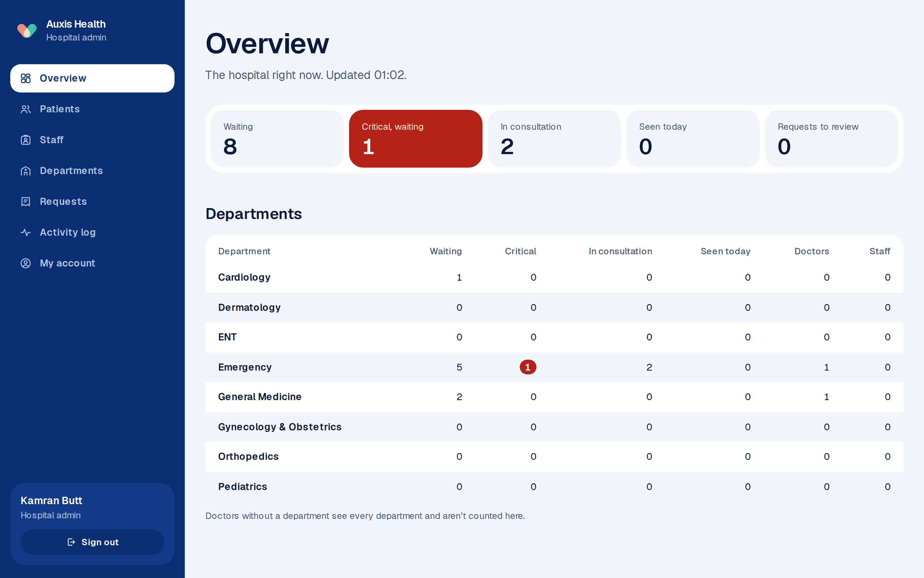
Task: Select the General Medicine row name
Action: point(260,397)
